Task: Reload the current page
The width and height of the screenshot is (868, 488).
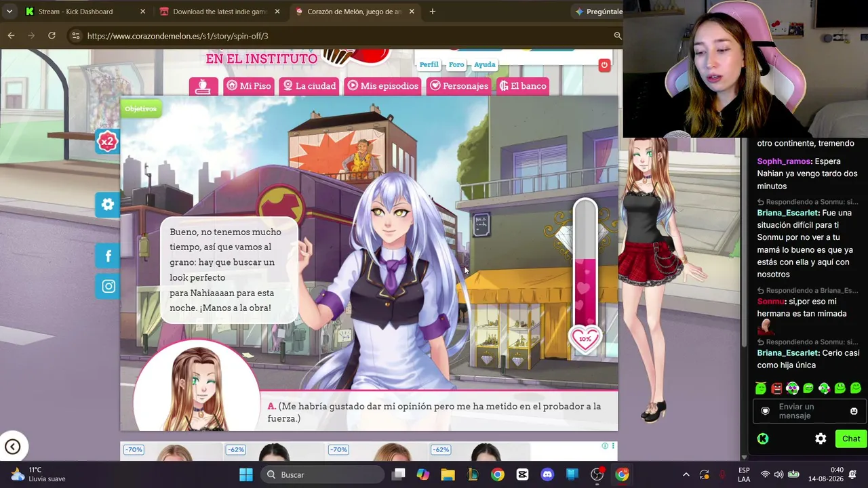Action: click(52, 36)
